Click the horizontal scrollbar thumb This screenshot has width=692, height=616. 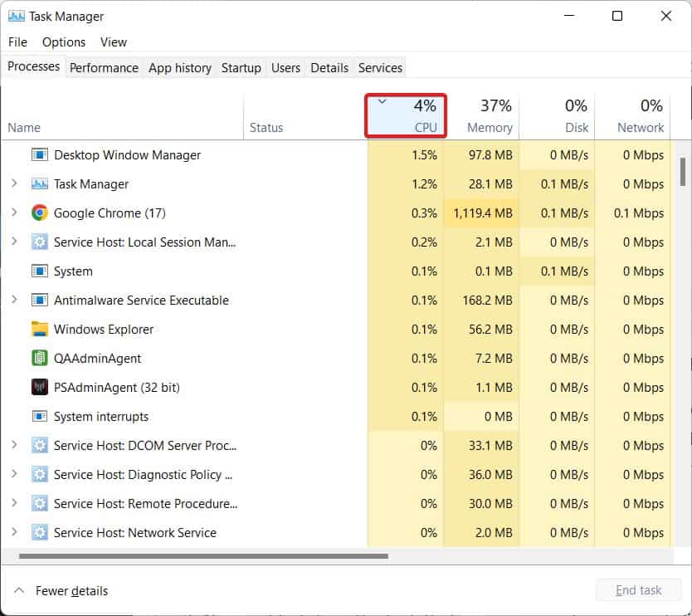pyautogui.click(x=203, y=556)
